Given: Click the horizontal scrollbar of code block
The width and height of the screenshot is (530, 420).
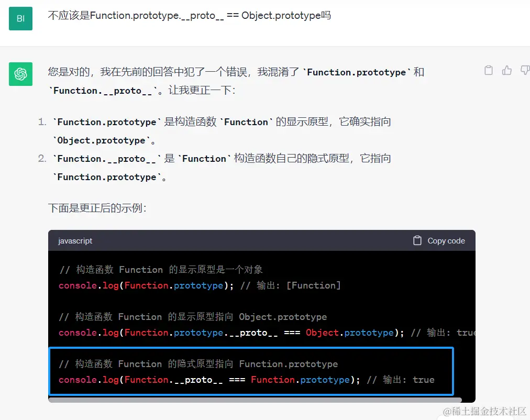Looking at the screenshot, I should (255, 400).
